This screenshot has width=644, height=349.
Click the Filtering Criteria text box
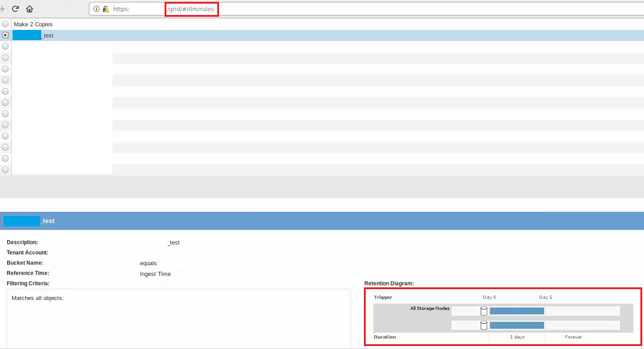click(x=178, y=318)
